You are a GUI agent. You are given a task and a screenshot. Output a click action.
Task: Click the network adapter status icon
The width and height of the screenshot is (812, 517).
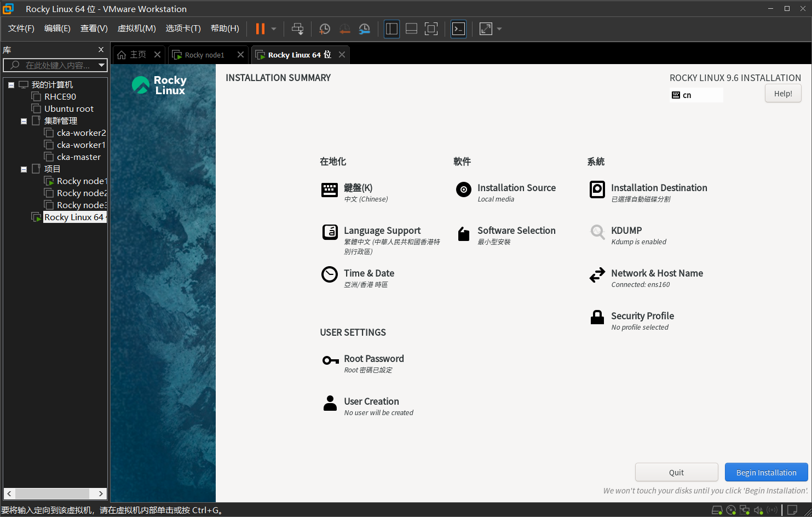[745, 510]
